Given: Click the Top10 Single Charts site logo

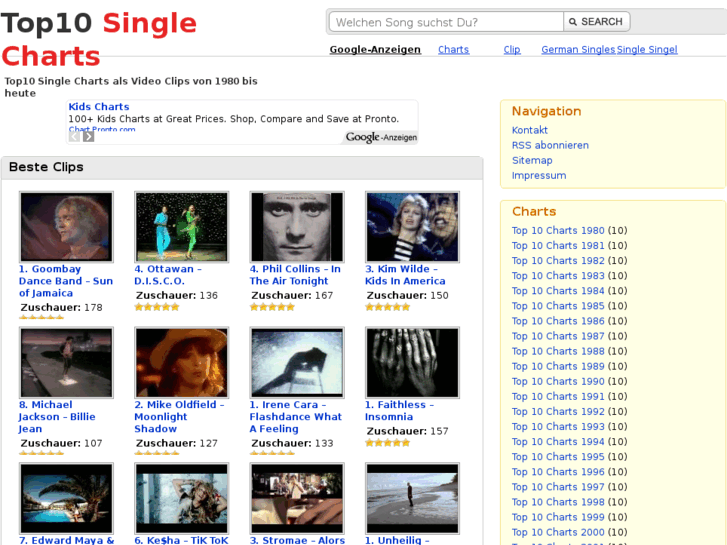Looking at the screenshot, I should [x=99, y=39].
